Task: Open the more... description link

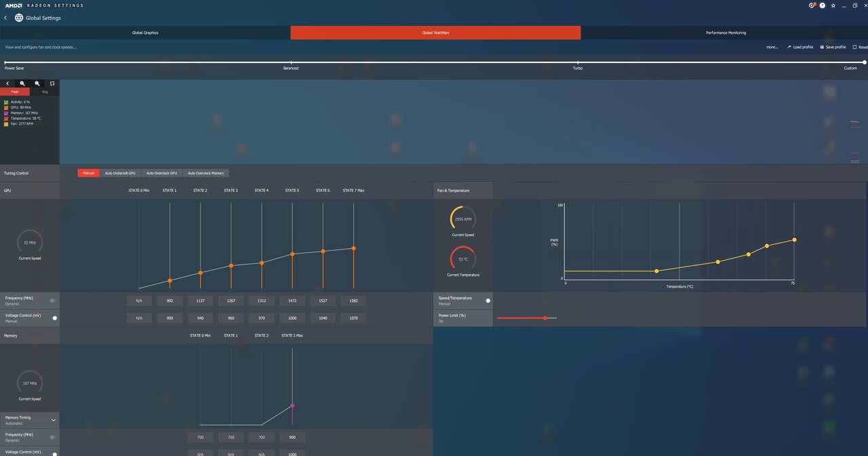Action: click(772, 47)
